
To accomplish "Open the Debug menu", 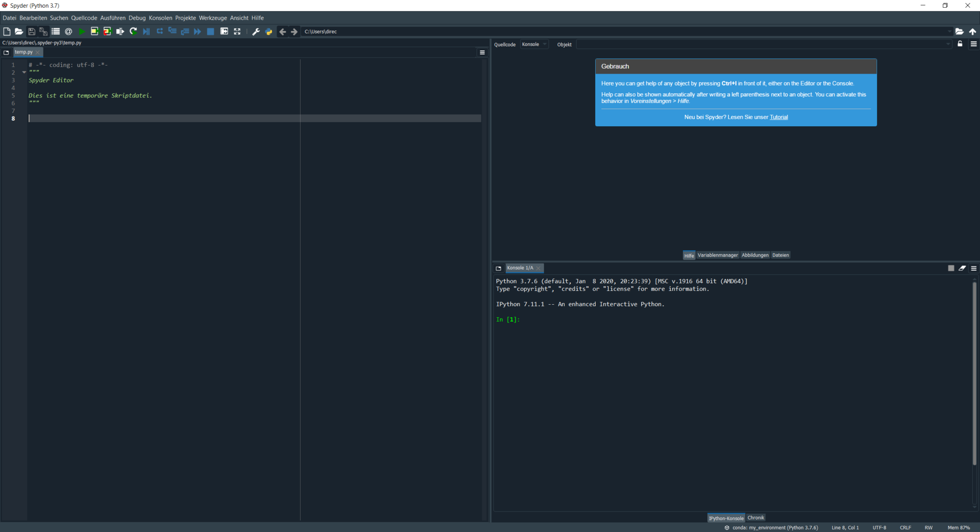I will (137, 18).
